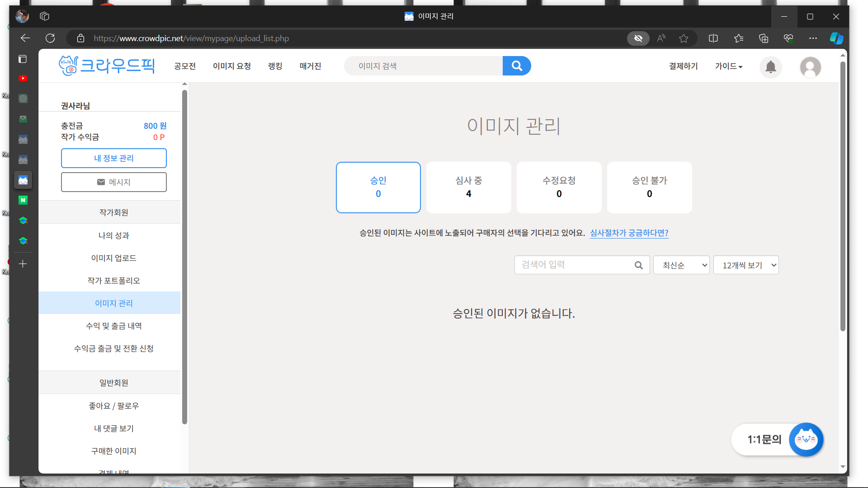Select the 심사 중 status tab
The height and width of the screenshot is (488, 868).
pos(468,187)
